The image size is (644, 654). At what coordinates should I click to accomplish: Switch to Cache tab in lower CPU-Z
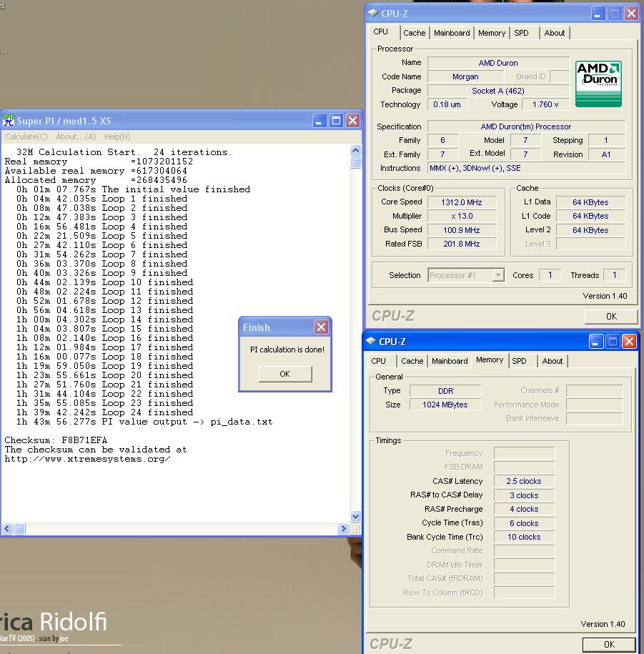[x=412, y=361]
